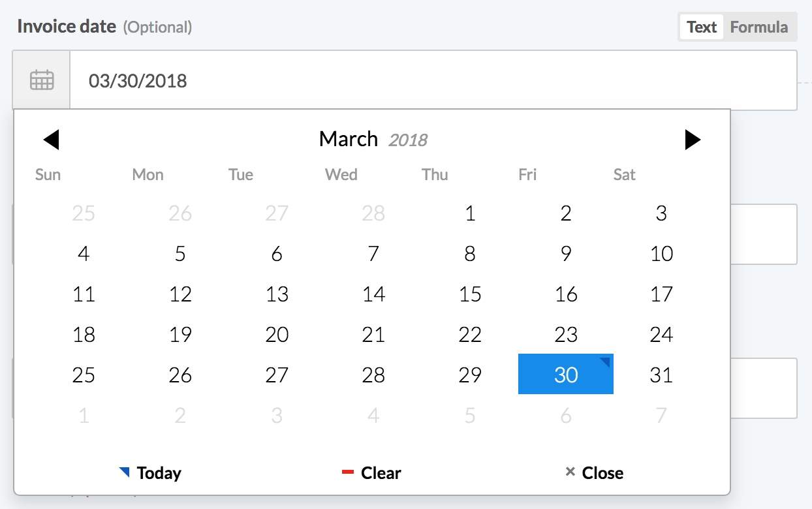Click the red minus icon next to Clear

click(347, 472)
